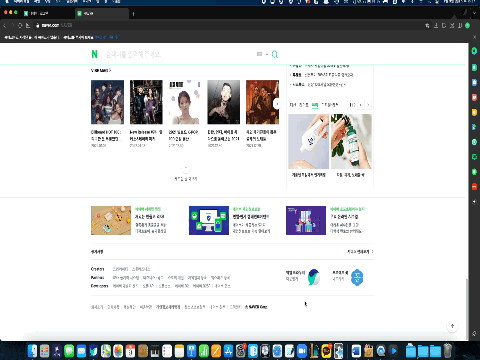Image resolution: width=480 pixels, height=360 pixels.
Task: Reload the page with refresh icon
Action: point(20,25)
